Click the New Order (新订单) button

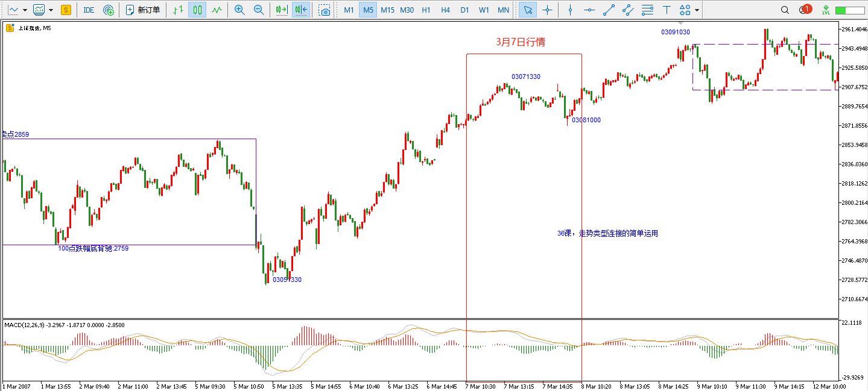[142, 10]
